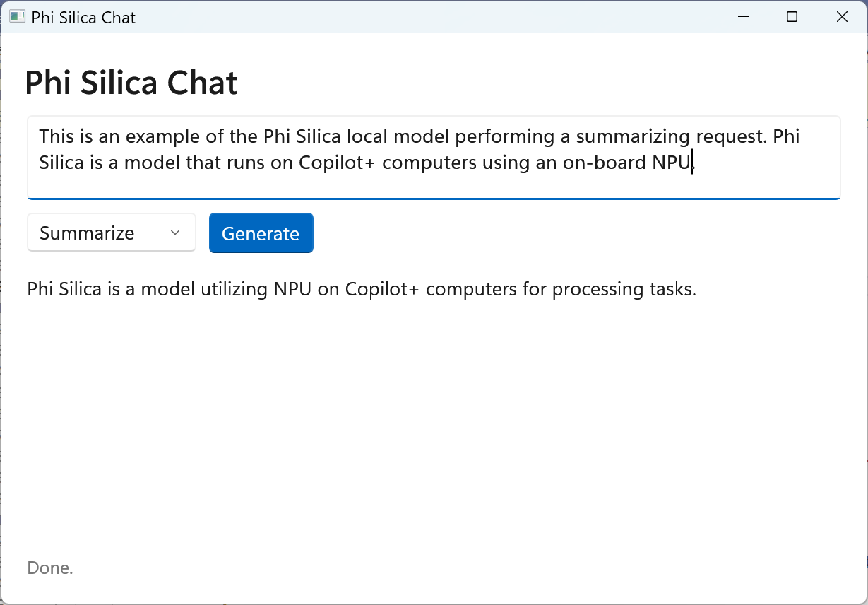This screenshot has width=868, height=605.
Task: Click the chevron arrow on the Summarize dropdown
Action: click(x=175, y=233)
